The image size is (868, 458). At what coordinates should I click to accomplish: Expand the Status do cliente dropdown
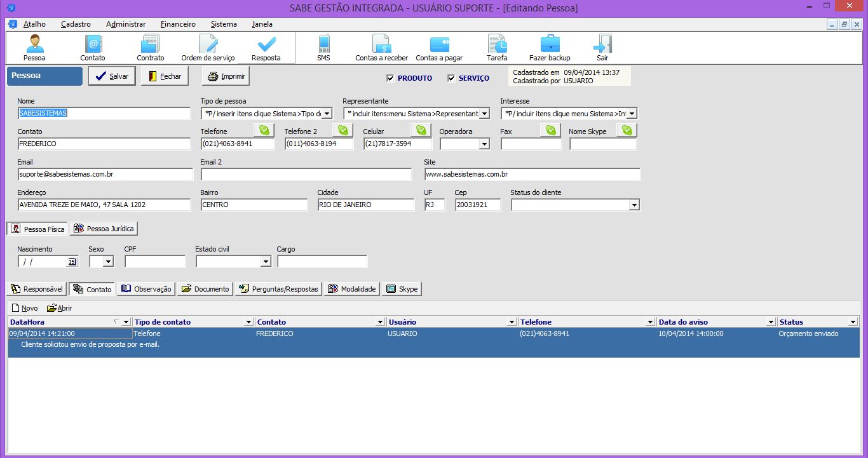[x=634, y=205]
